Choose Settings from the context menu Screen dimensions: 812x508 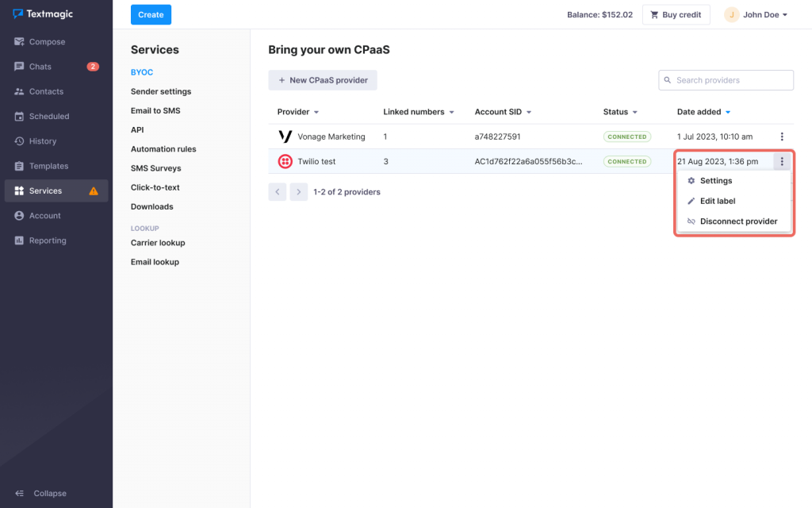715,181
